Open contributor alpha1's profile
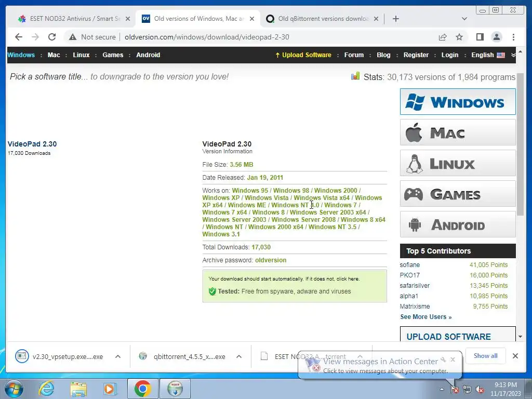The height and width of the screenshot is (399, 532). (x=409, y=296)
